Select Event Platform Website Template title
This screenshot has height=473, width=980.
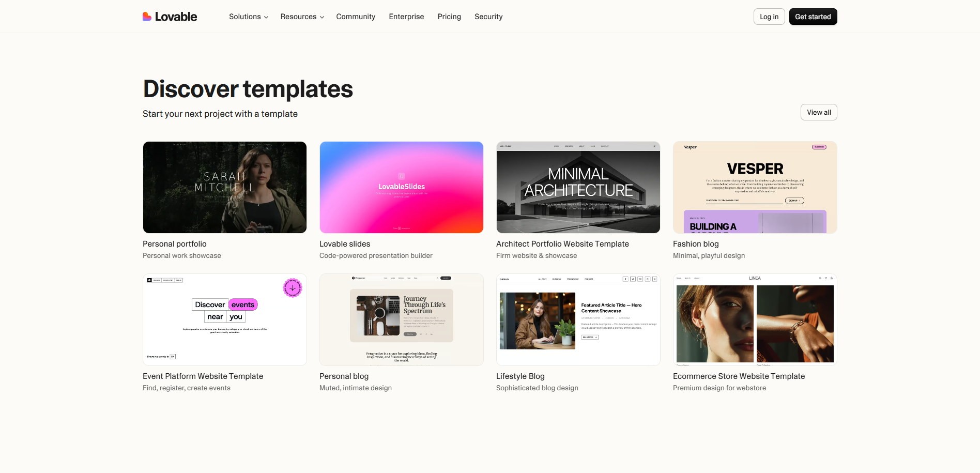203,376
